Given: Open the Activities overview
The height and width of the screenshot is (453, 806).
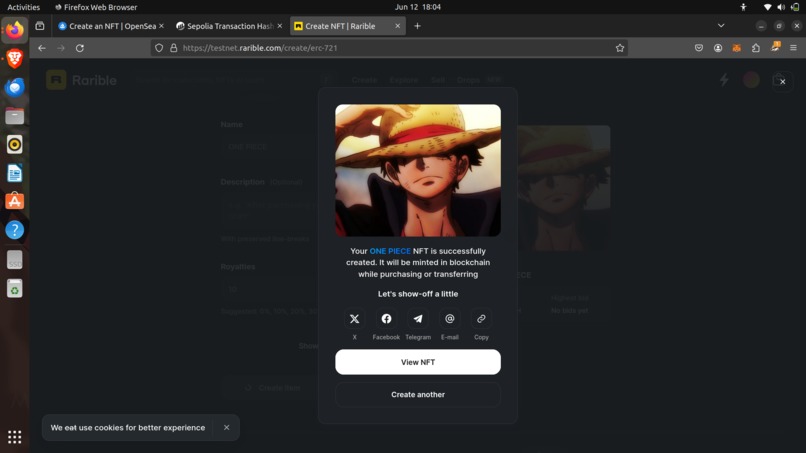Looking at the screenshot, I should click(24, 7).
